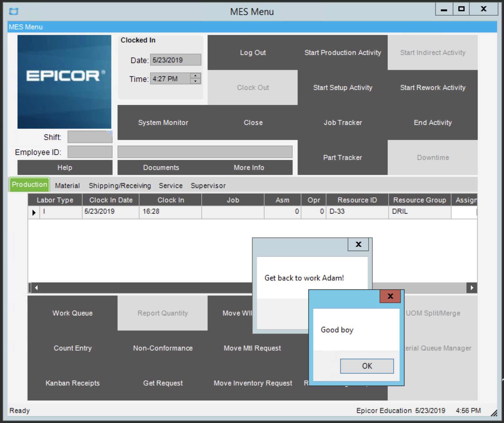Decrease time with the spinner down arrow
Screen dimensions: 504x423
[195, 81]
